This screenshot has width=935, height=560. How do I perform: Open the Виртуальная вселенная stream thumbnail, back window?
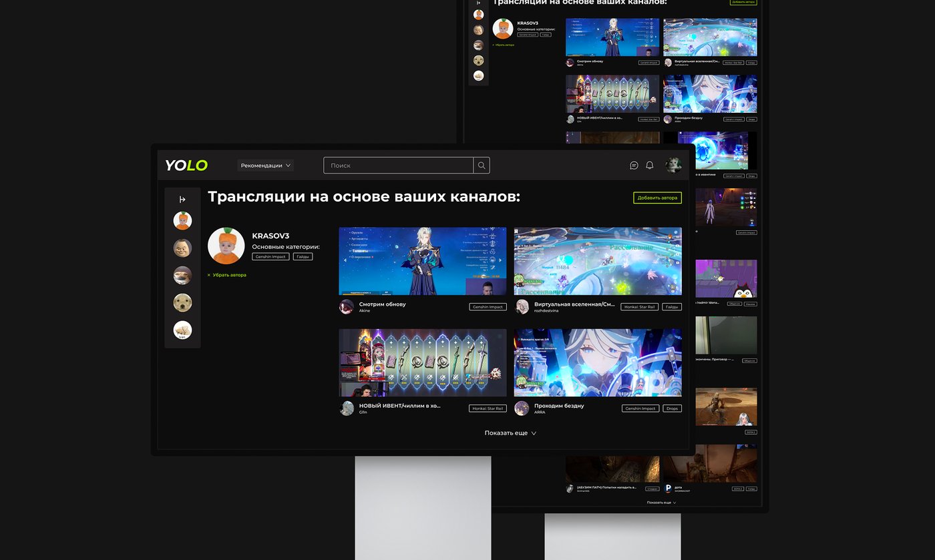click(711, 37)
